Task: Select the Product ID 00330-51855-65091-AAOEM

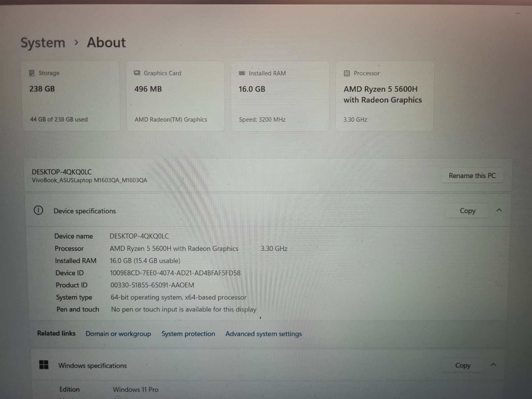Action: click(x=152, y=285)
